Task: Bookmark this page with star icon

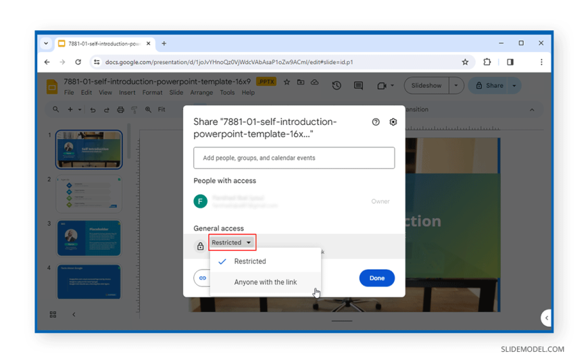Action: click(465, 62)
